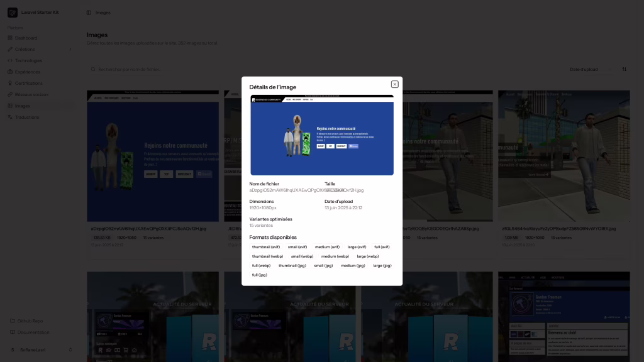This screenshot has height=362, width=644.
Task: Pick the large (jpg) format badge
Action: (382, 266)
